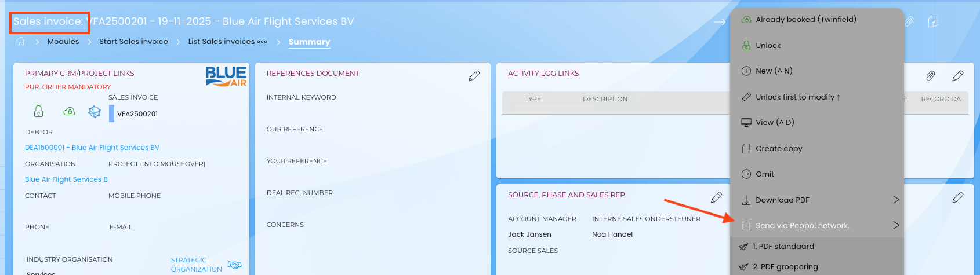The height and width of the screenshot is (275, 980).
Task: Open the three-dot menu after List Sales invoices
Action: point(262,42)
